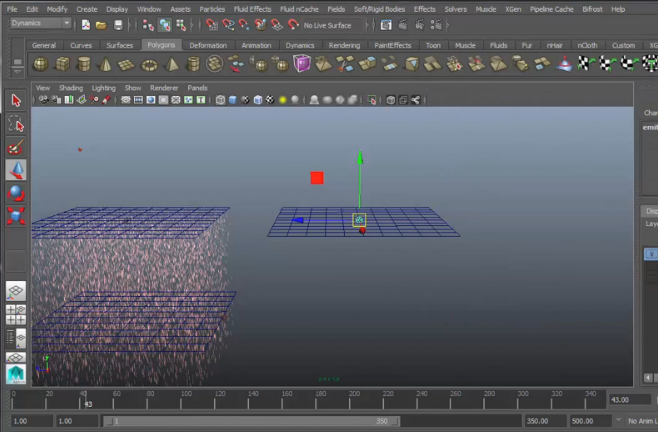This screenshot has height=432, width=658.
Task: Switch to single perspective view layout
Action: tap(16, 291)
